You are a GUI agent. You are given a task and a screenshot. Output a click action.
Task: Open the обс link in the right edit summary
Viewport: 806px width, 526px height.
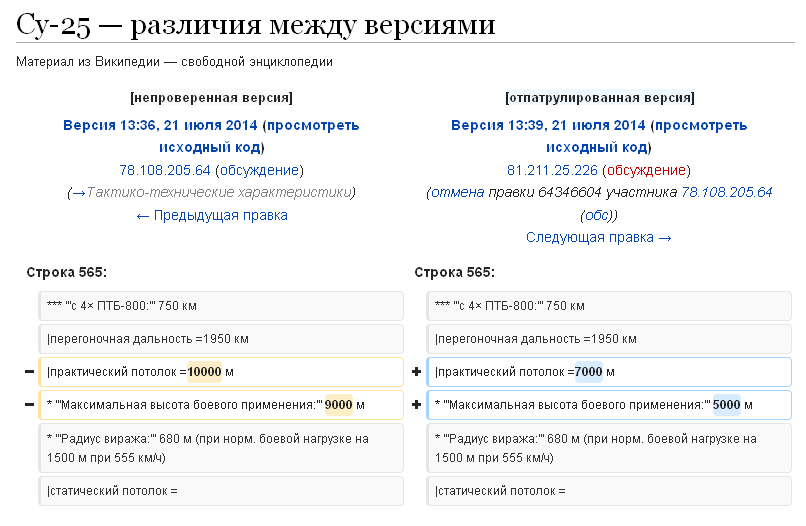pos(596,215)
